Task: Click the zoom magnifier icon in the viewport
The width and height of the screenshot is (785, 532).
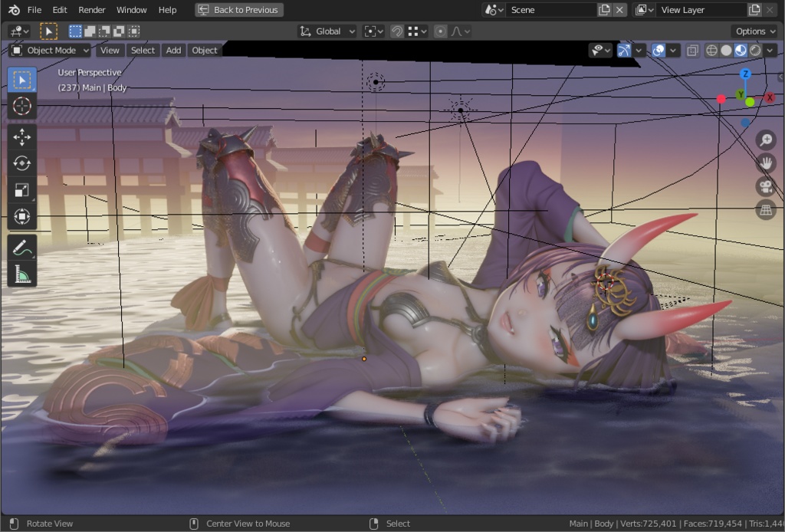Action: (765, 140)
